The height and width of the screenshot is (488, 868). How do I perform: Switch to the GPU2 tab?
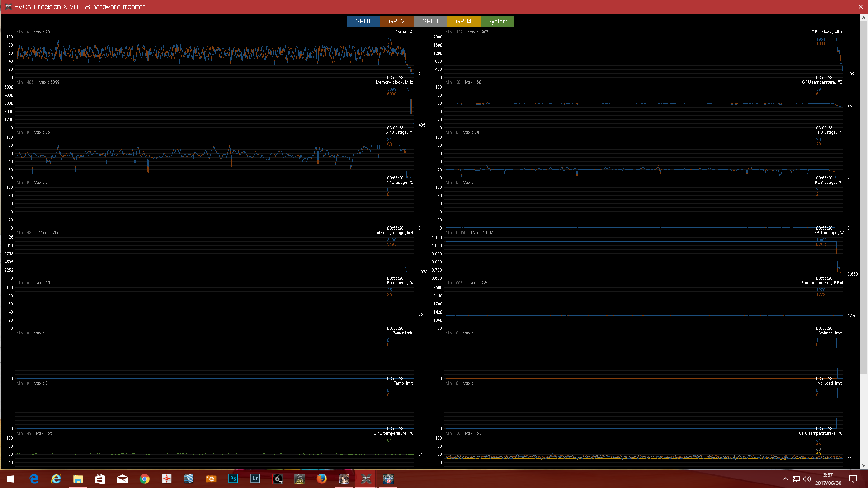[x=396, y=21]
